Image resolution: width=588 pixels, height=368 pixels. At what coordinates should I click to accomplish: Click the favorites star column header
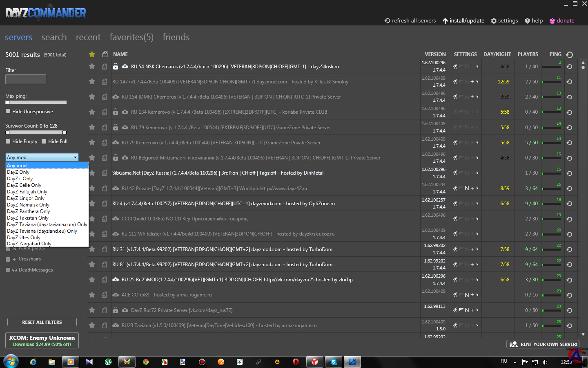tap(92, 54)
